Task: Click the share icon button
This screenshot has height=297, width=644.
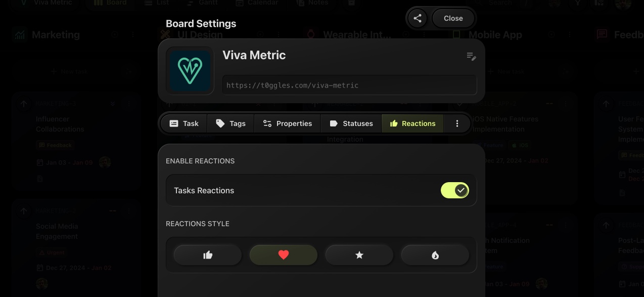Action: pyautogui.click(x=418, y=18)
